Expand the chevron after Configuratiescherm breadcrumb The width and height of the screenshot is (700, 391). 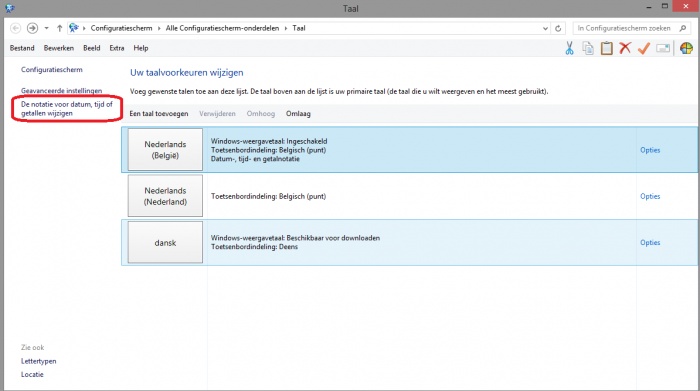click(x=158, y=28)
